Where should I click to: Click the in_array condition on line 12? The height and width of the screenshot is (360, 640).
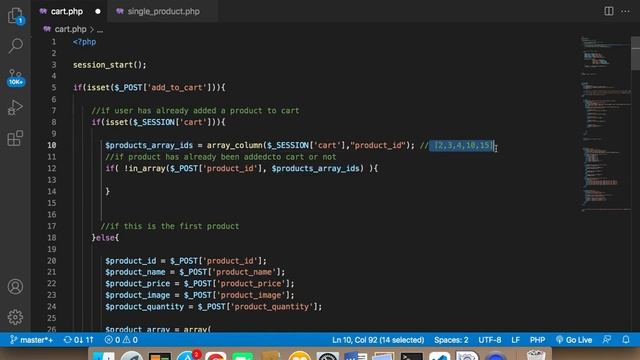242,168
